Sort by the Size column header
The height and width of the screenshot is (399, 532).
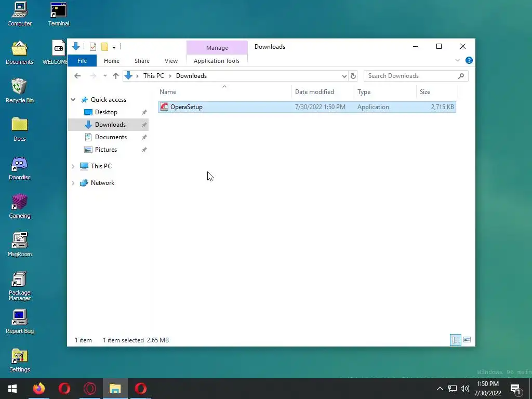coord(437,92)
